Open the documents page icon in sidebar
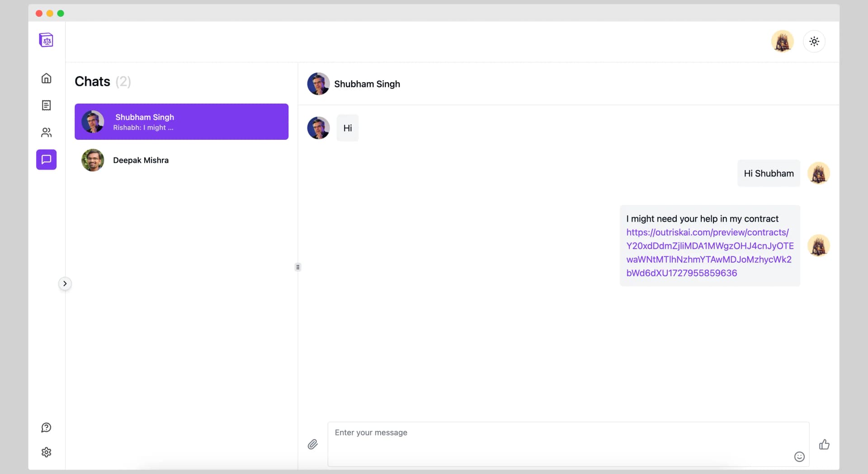Viewport: 868px width, 474px height. 46,105
